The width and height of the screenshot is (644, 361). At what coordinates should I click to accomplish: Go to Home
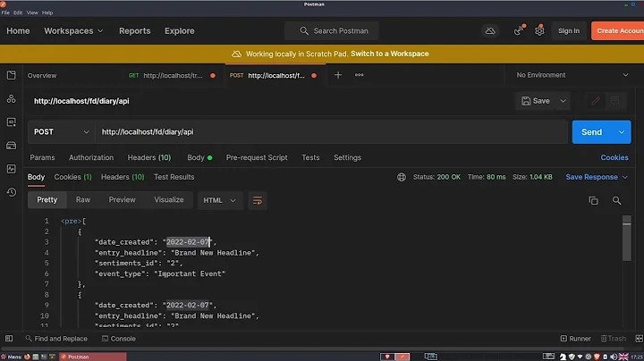(x=18, y=30)
